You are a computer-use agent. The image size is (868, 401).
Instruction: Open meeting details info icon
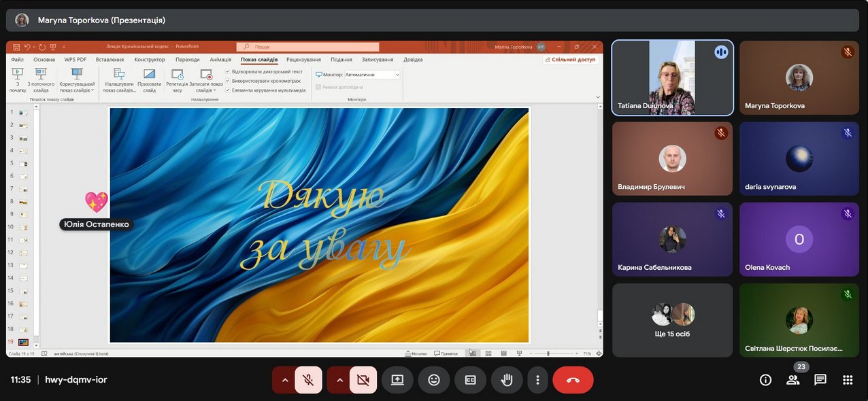click(765, 380)
